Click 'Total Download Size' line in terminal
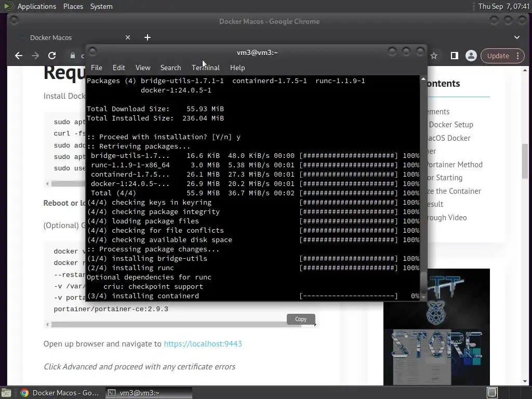 tap(155, 109)
